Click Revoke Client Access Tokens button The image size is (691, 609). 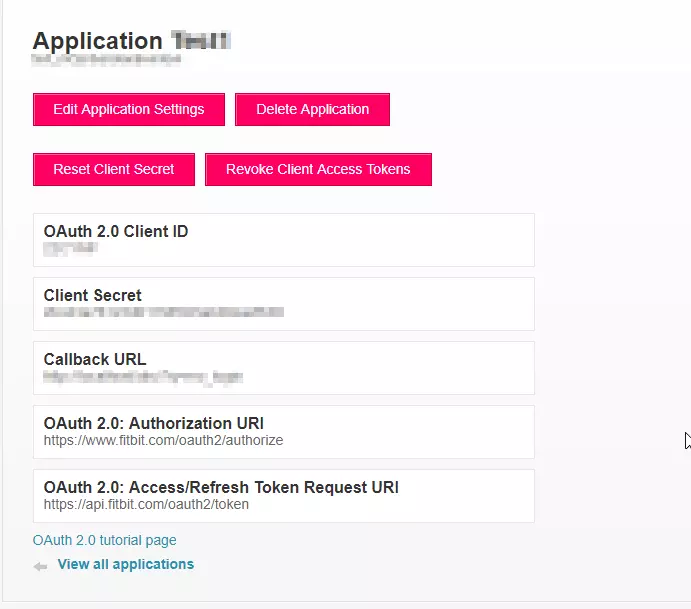tap(318, 170)
